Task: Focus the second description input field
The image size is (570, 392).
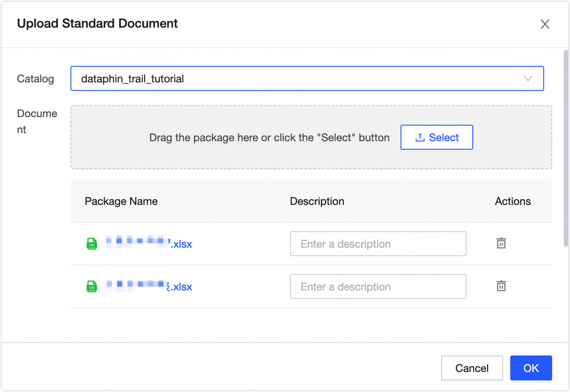Action: (x=378, y=286)
